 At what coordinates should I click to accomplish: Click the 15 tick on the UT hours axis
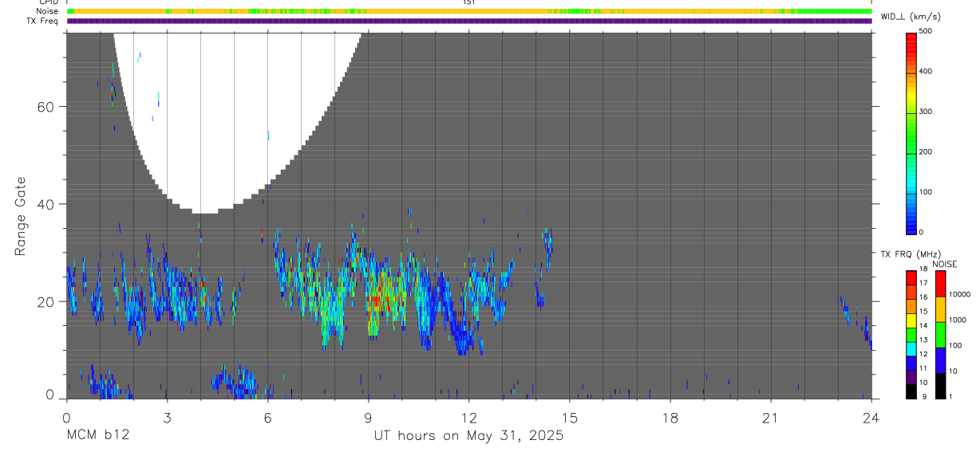click(570, 417)
